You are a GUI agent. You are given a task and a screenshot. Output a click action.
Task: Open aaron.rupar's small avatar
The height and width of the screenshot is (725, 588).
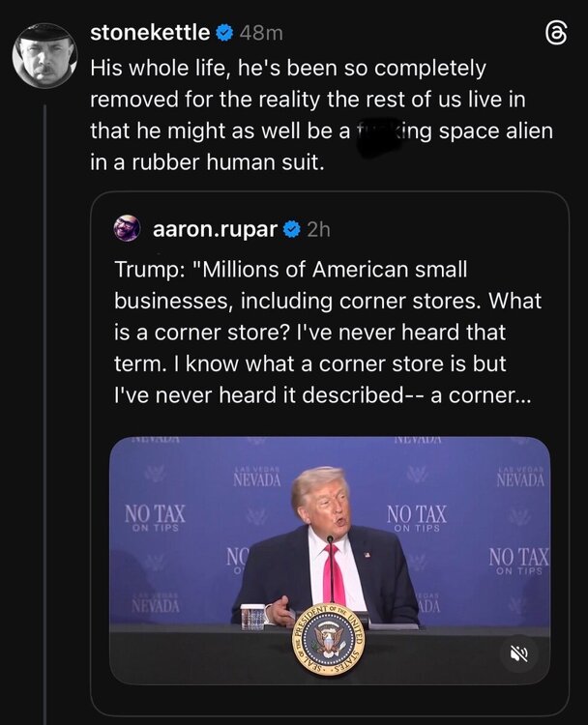[127, 230]
